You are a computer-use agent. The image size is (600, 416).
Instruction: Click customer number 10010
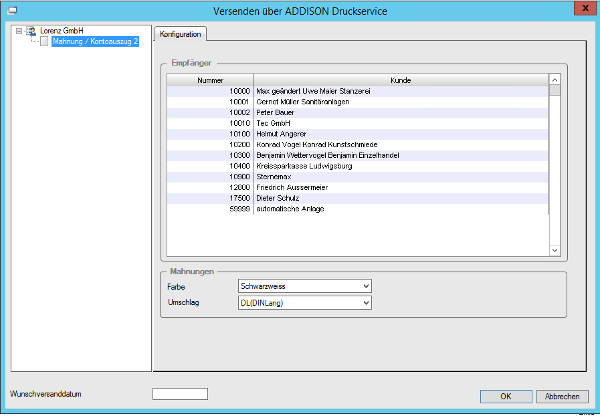click(x=240, y=123)
